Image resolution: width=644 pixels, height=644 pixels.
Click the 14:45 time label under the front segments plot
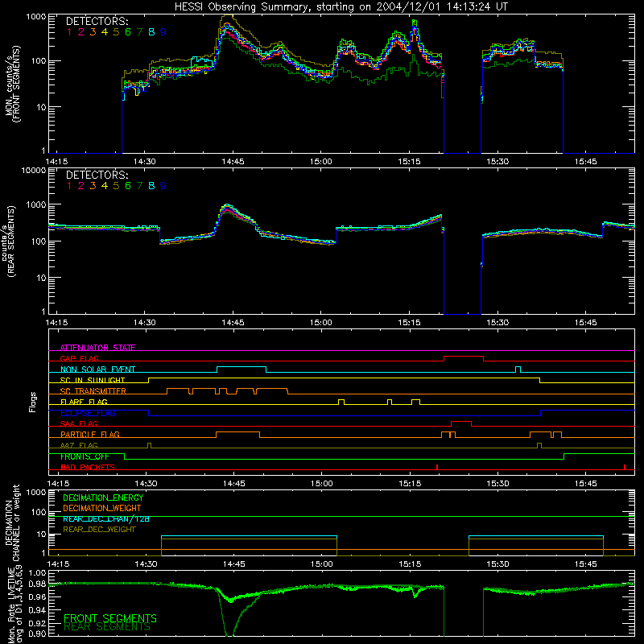coord(233,162)
